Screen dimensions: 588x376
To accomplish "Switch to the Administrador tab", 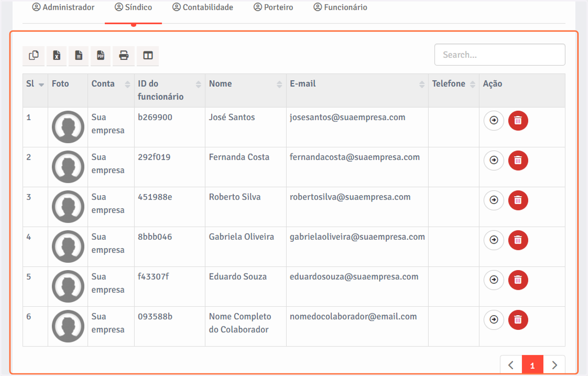I will click(x=63, y=8).
